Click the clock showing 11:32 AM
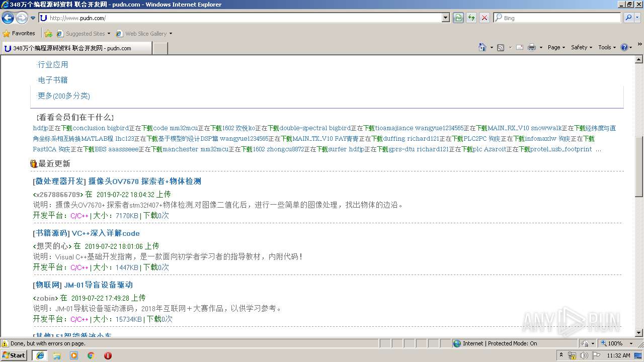Viewport: 644px width, 362px height. tap(618, 355)
